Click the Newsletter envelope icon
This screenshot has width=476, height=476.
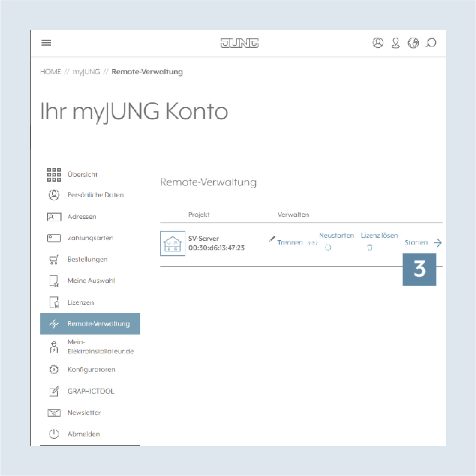(54, 413)
